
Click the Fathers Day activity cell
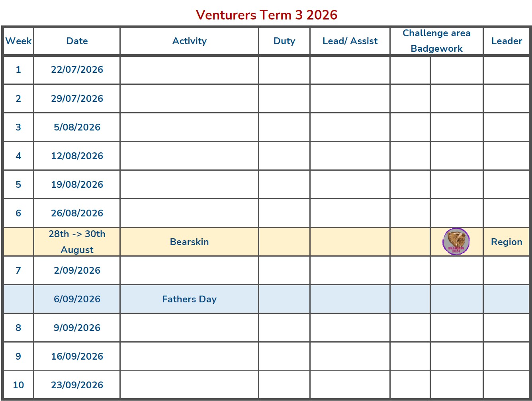tap(189, 299)
